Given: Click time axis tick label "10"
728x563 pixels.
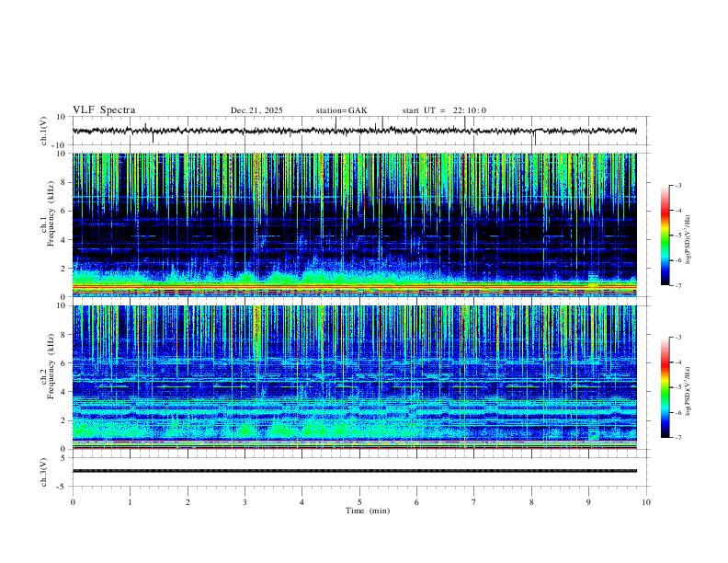Looking at the screenshot, I should [x=646, y=502].
